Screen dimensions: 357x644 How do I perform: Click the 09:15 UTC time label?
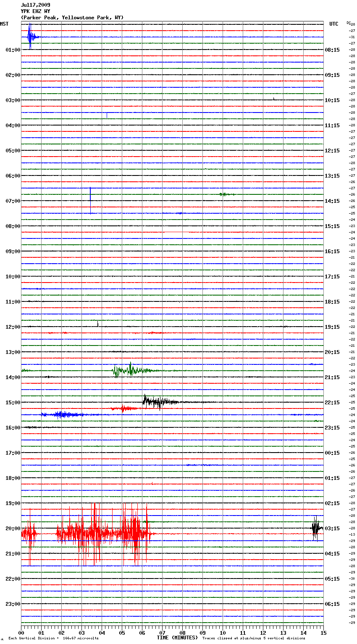point(332,75)
